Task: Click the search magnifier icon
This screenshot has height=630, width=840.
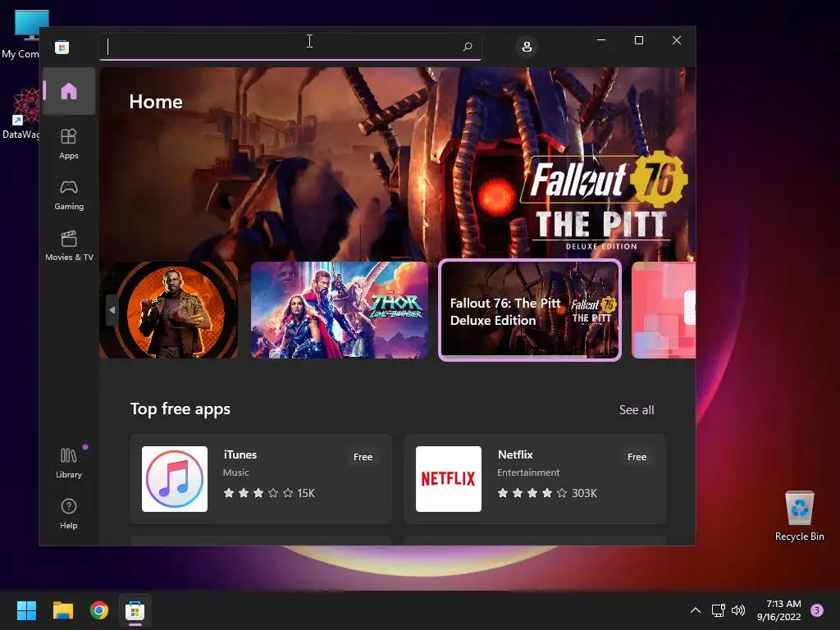Action: pyautogui.click(x=468, y=47)
